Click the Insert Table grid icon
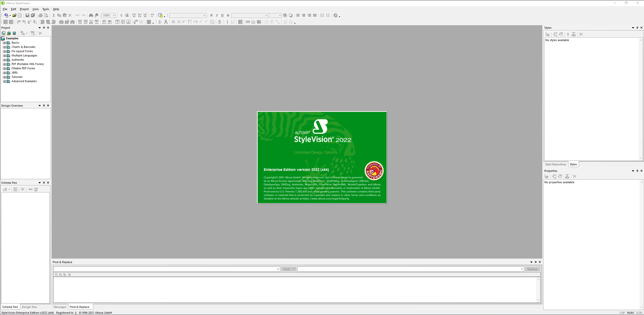The width and height of the screenshot is (644, 315). click(240, 22)
